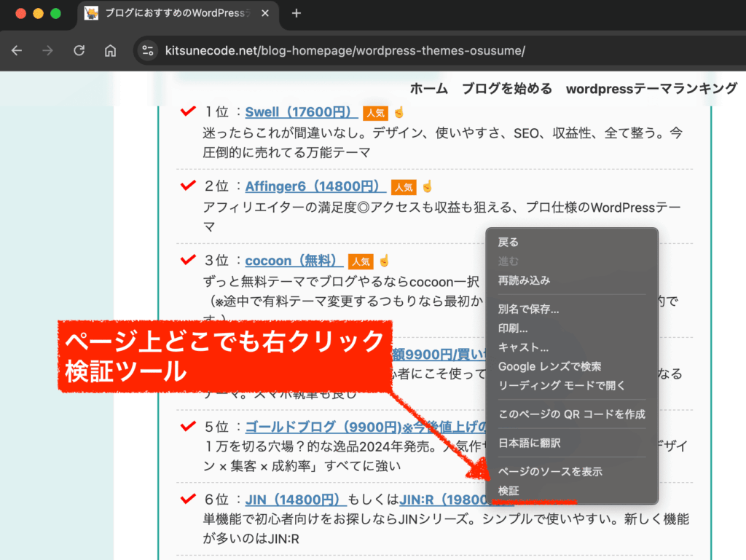
Task: Click pointing hand icon beside Swell
Action: click(x=398, y=112)
